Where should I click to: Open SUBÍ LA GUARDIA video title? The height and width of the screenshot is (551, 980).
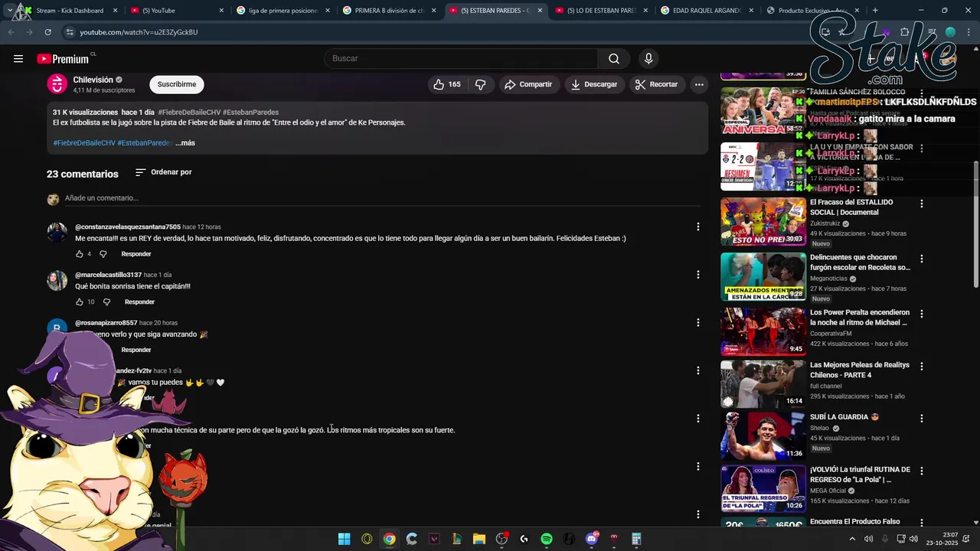coord(844,417)
